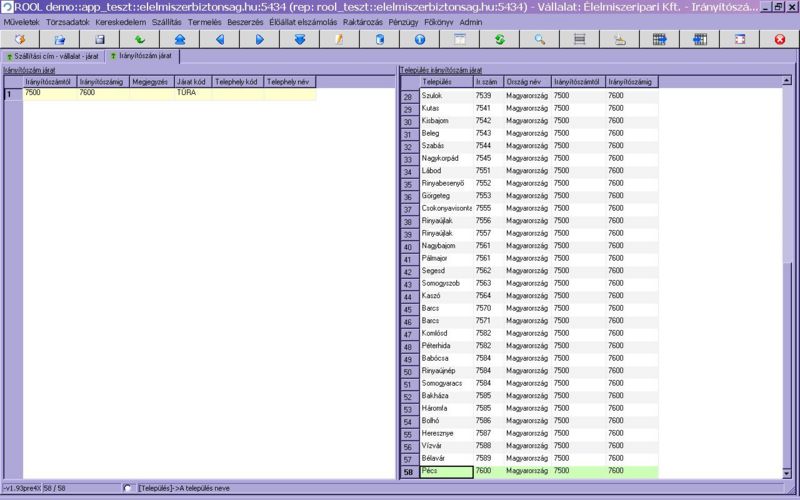Go to next record with right arrow
Image resolution: width=800 pixels, height=500 pixels.
pyautogui.click(x=260, y=40)
